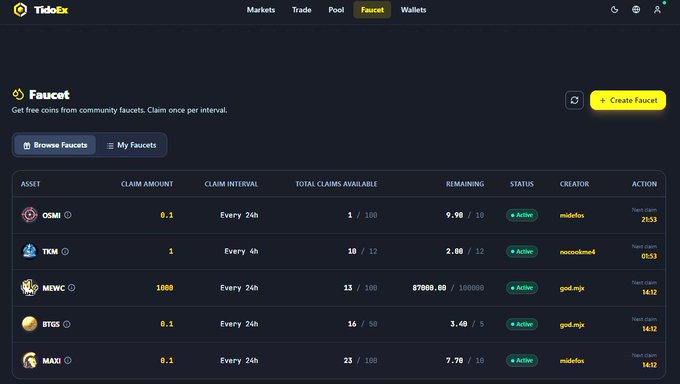The height and width of the screenshot is (384, 680).
Task: Switch to Browse Faucets tab
Action: coord(55,145)
